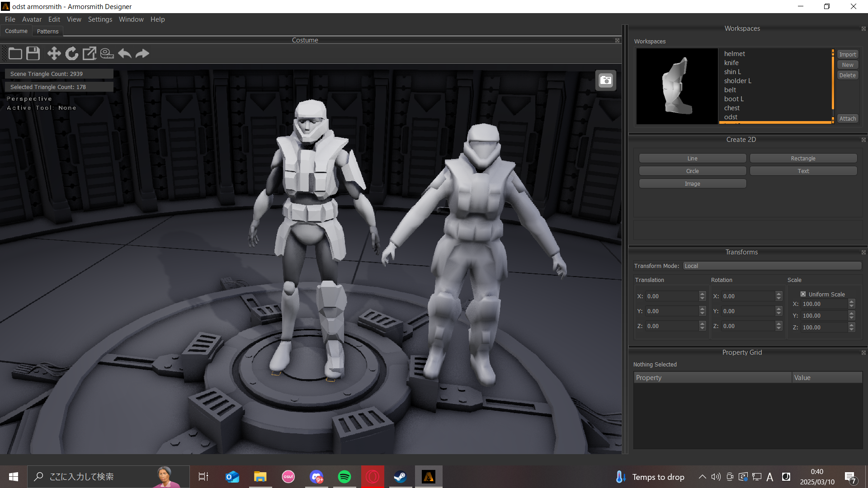Open Steam from the taskbar

click(x=400, y=477)
